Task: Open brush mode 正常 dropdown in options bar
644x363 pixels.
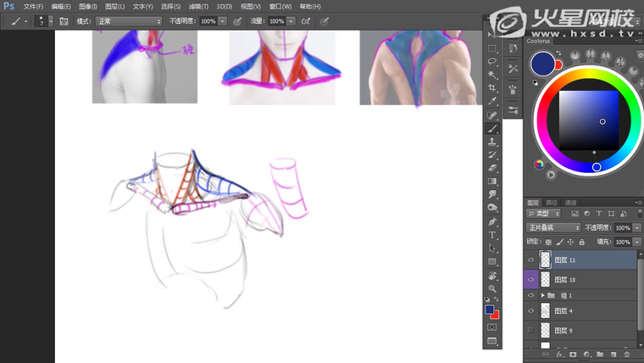Action: [x=128, y=21]
